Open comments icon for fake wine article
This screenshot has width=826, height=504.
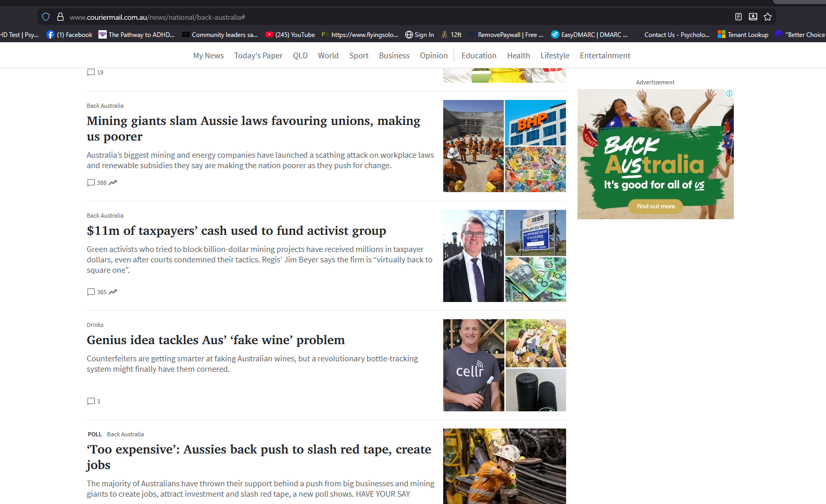[x=91, y=401]
